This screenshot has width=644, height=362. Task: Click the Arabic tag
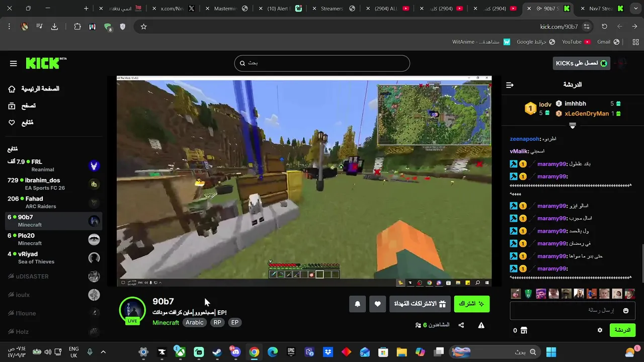tap(195, 323)
